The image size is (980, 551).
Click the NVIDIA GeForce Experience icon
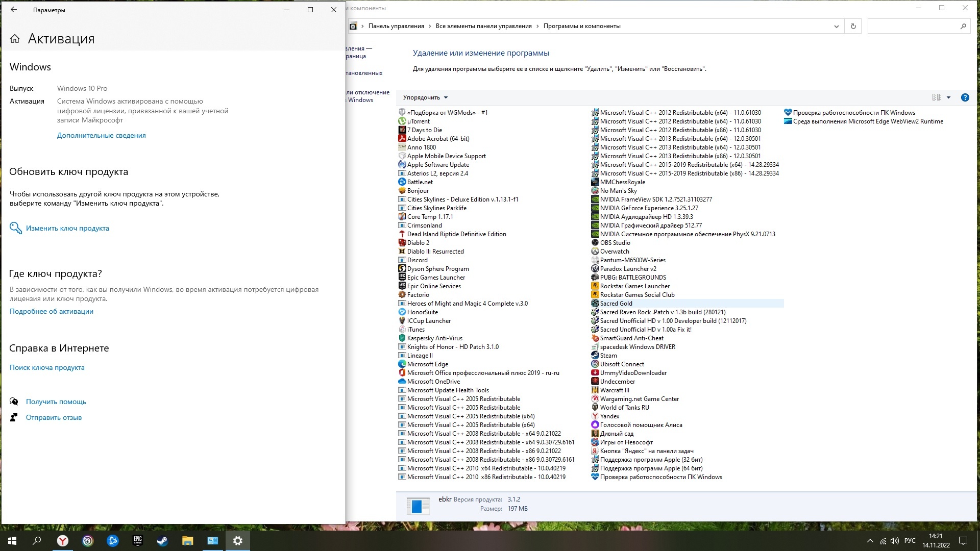[595, 208]
